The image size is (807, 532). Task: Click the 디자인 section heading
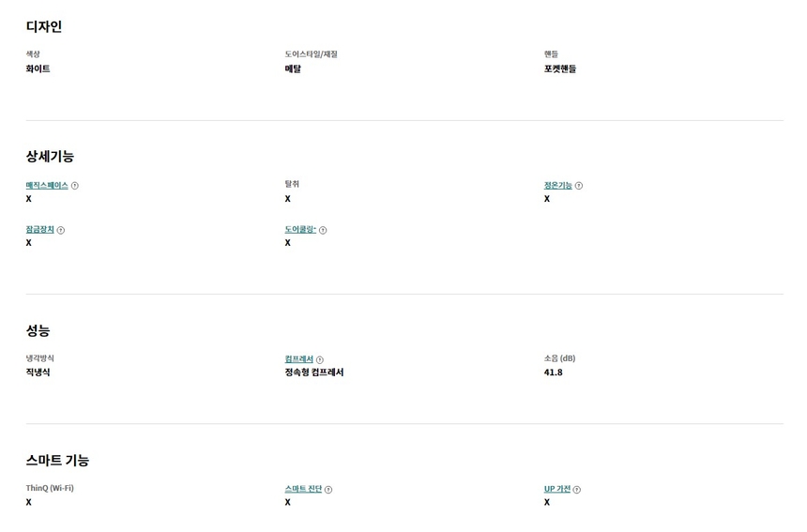[x=44, y=27]
